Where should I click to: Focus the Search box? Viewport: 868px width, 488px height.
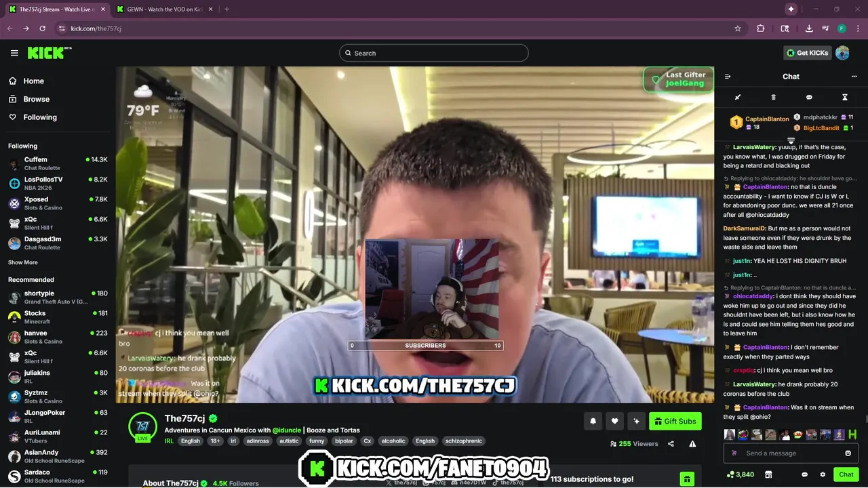pos(434,53)
